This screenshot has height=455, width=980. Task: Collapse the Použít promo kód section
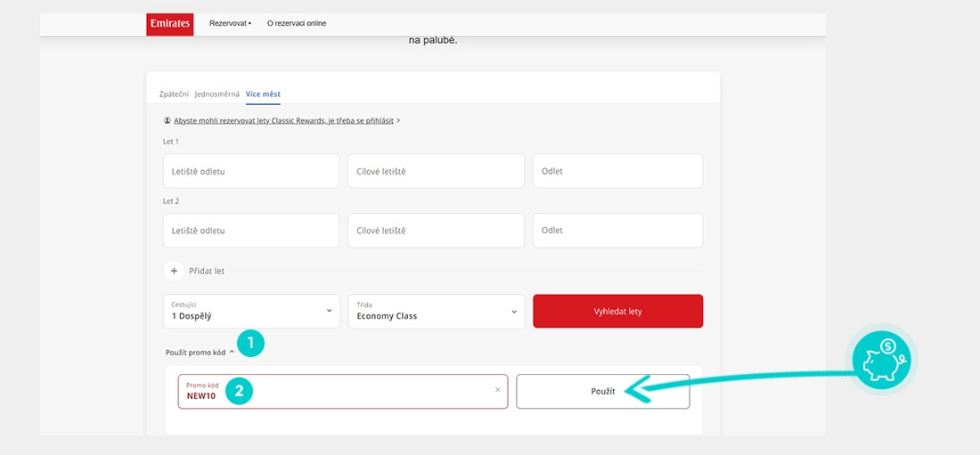tap(200, 353)
